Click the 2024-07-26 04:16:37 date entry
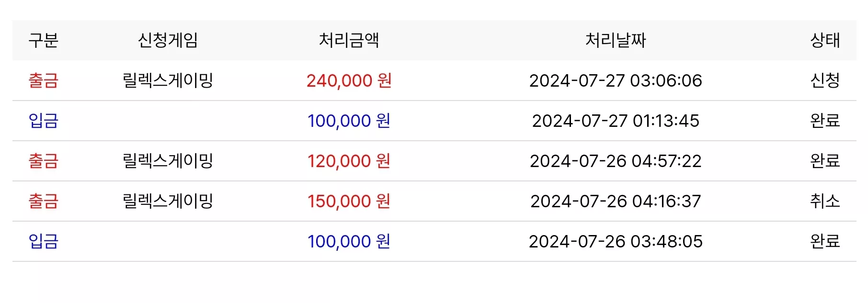 click(x=616, y=201)
